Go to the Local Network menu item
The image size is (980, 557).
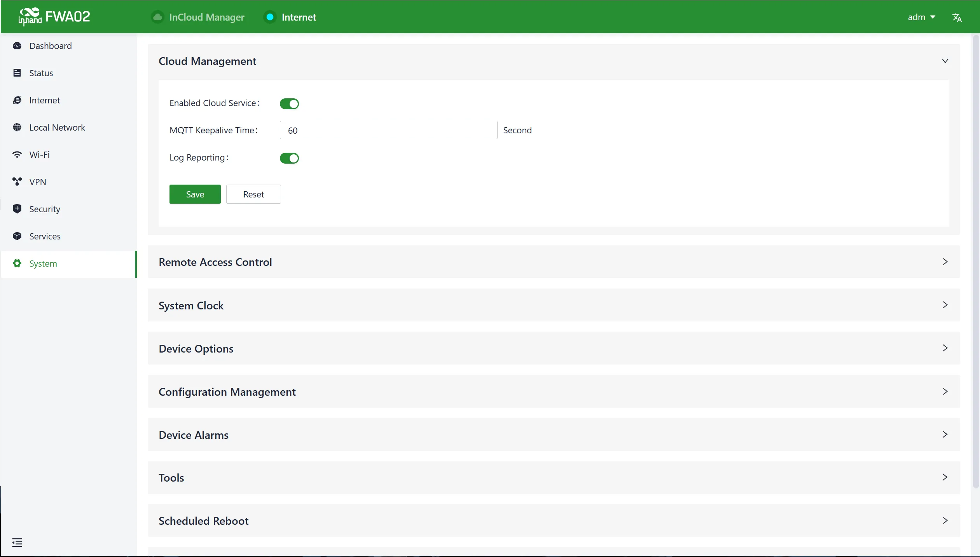coord(68,127)
